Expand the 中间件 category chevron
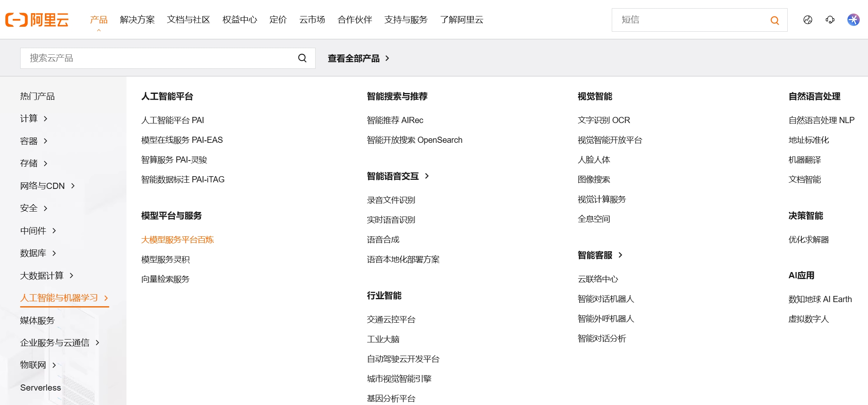This screenshot has width=868, height=405. pyautogui.click(x=54, y=230)
